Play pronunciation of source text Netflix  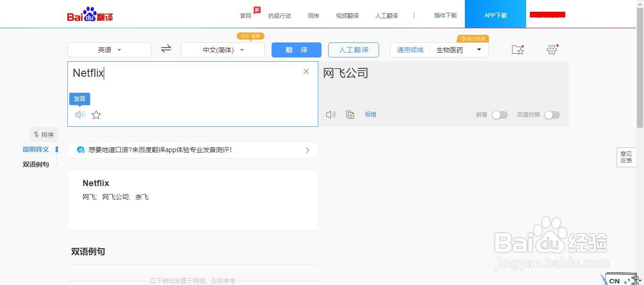coord(80,114)
